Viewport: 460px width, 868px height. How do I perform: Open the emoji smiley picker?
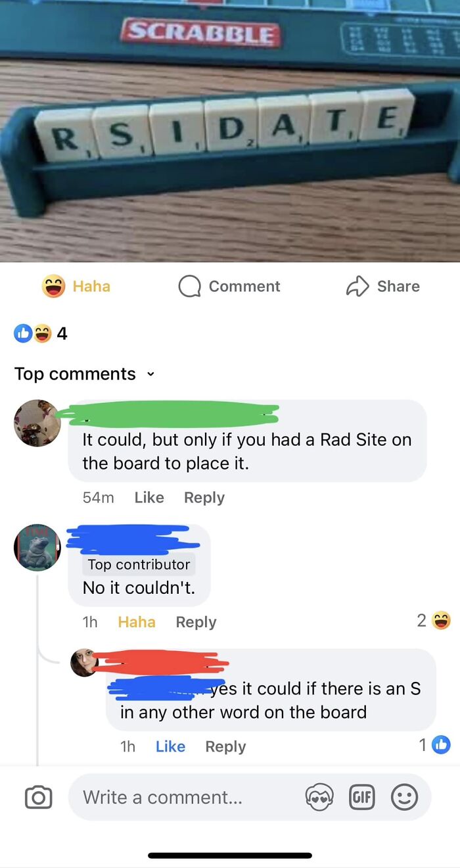click(x=404, y=797)
